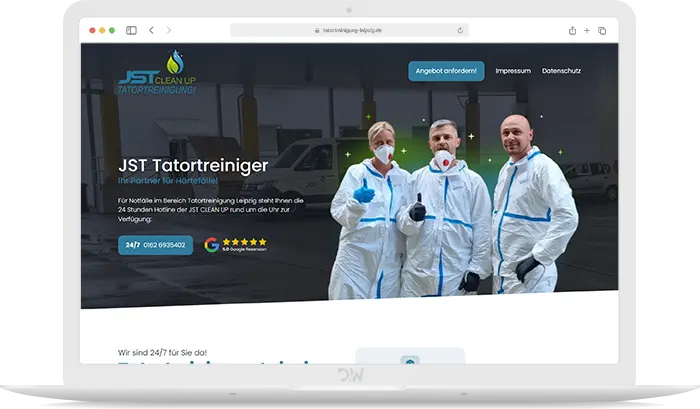Image resolution: width=700 pixels, height=409 pixels.
Task: Toggle the Safari sidebar icon
Action: click(131, 30)
